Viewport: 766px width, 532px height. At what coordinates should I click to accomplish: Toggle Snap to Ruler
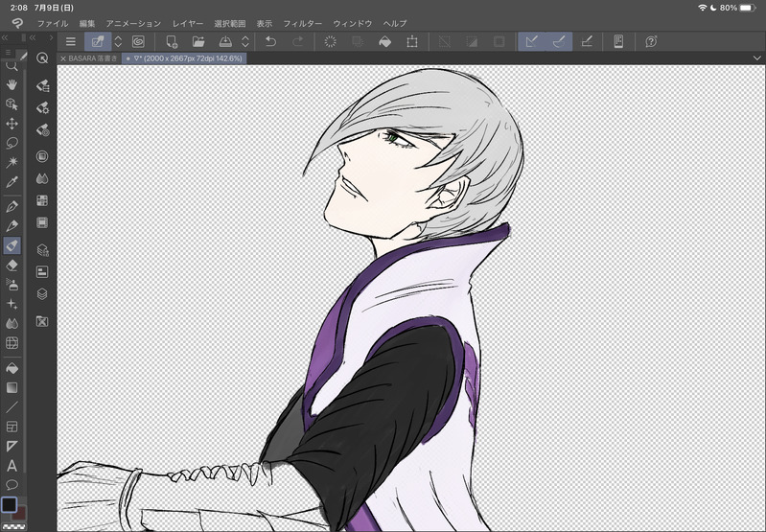[x=531, y=41]
